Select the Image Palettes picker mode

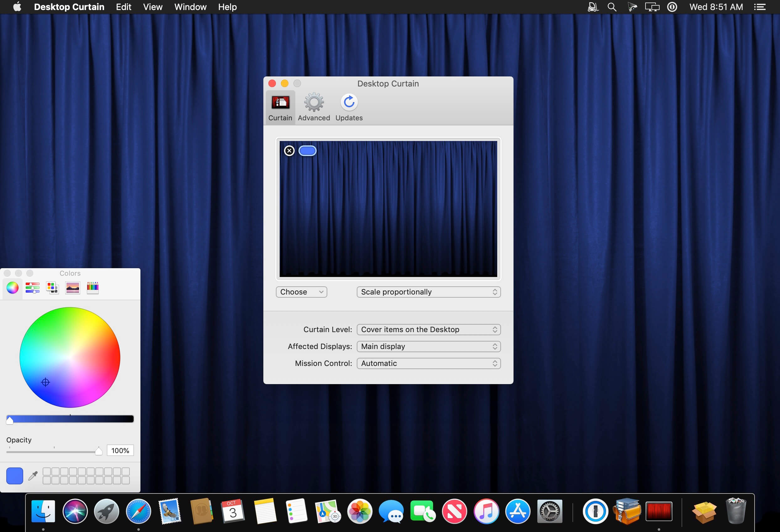[x=72, y=288]
